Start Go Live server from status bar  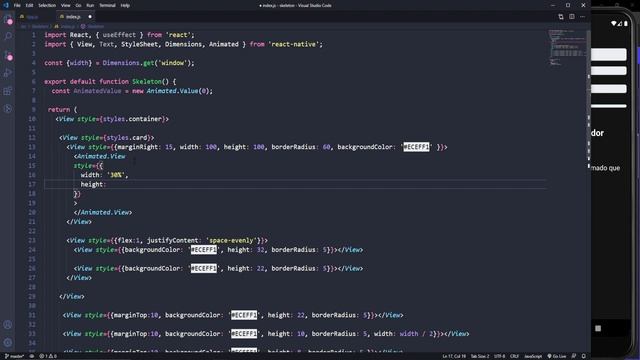[557, 356]
